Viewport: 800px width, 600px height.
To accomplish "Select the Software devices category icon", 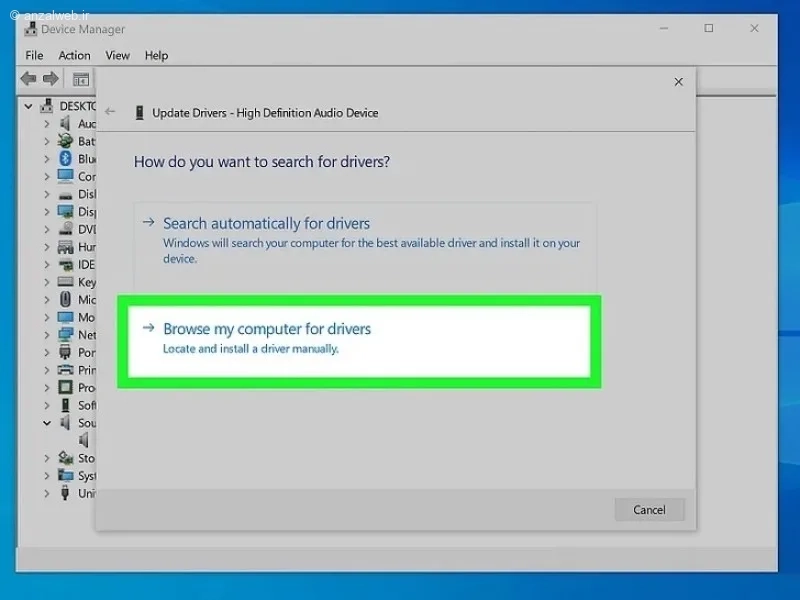I will (x=65, y=405).
